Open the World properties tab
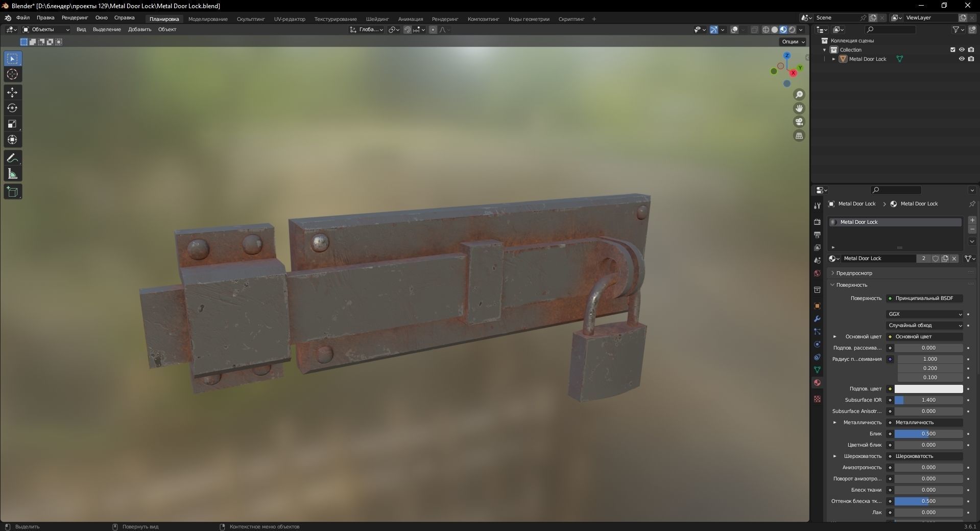980x531 pixels. coord(817,273)
